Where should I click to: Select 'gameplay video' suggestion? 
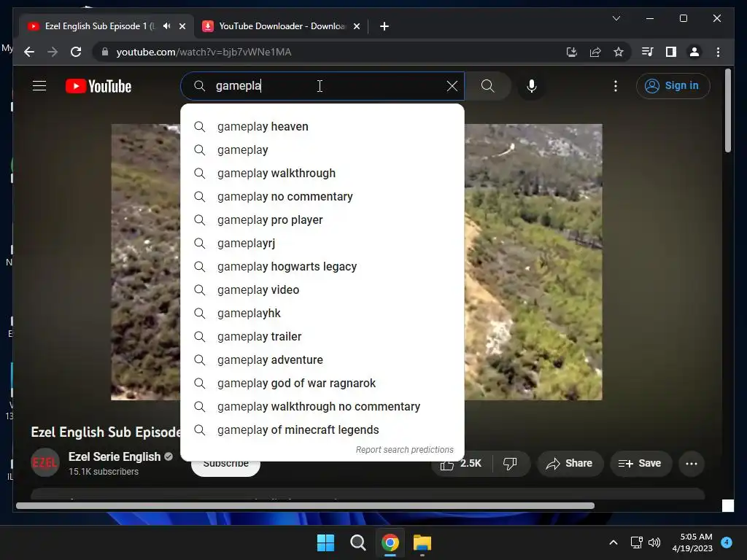322,290
